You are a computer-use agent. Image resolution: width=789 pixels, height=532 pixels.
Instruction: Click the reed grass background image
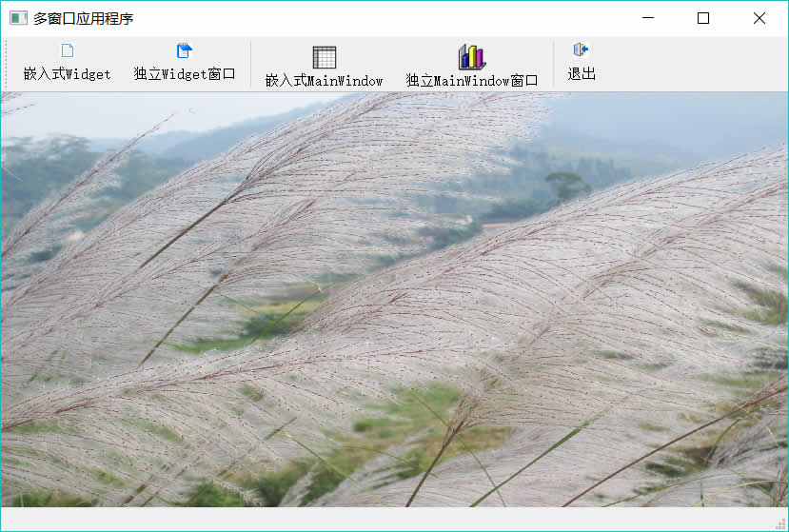[394, 300]
